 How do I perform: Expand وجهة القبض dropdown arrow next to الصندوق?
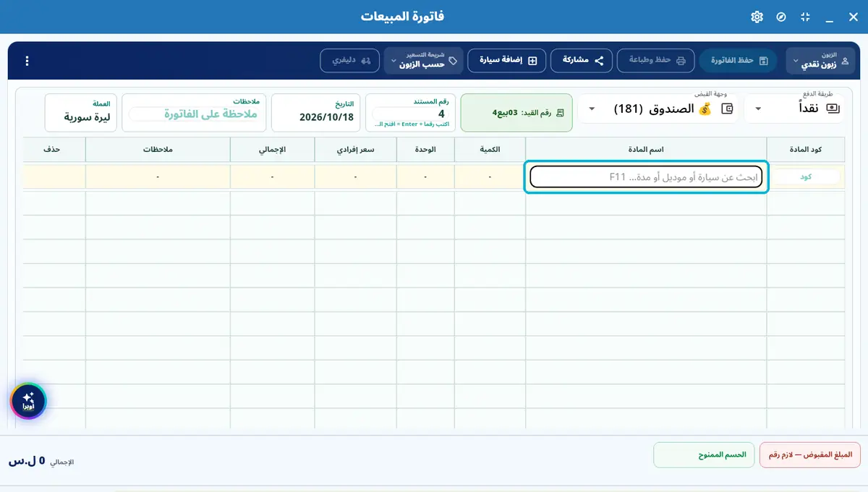coord(592,109)
